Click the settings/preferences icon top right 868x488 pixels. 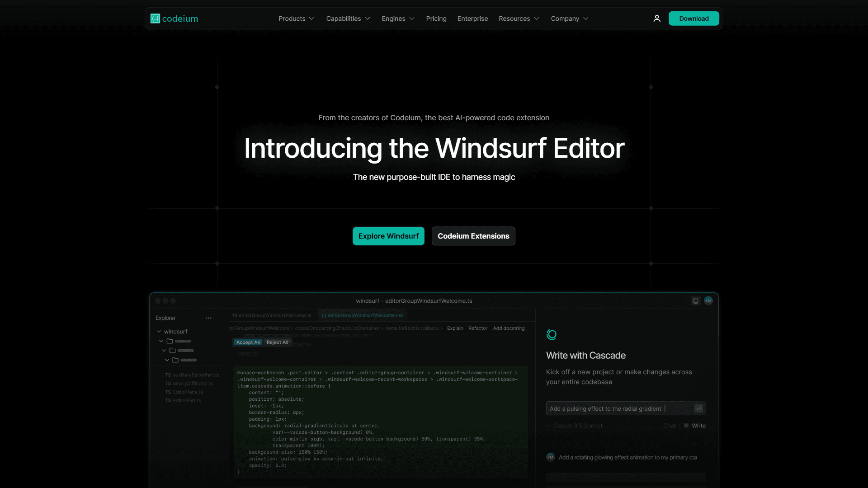coord(696,300)
